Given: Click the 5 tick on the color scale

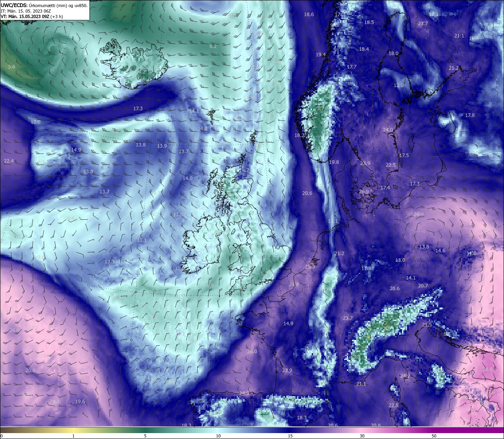Looking at the screenshot, I should coord(145,436).
